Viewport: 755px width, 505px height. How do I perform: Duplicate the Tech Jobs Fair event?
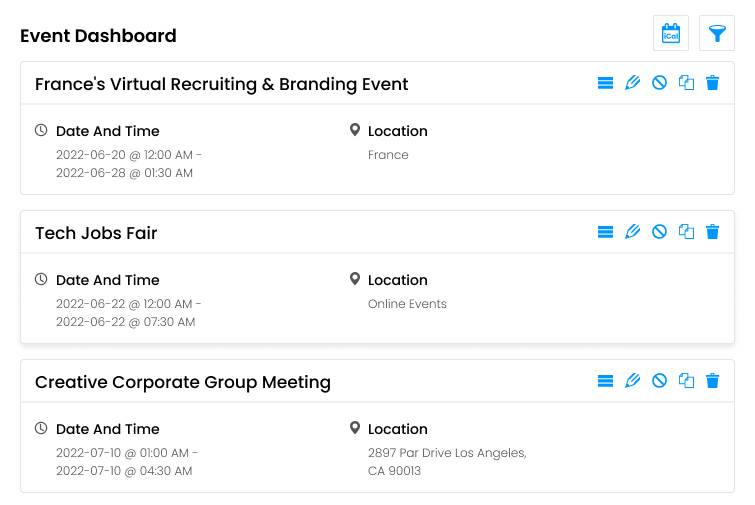coord(686,232)
